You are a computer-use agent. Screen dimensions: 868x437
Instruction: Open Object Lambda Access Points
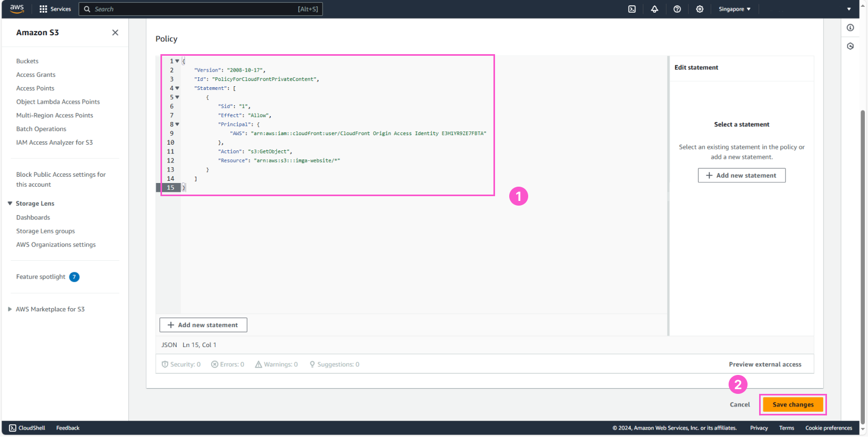pyautogui.click(x=58, y=102)
